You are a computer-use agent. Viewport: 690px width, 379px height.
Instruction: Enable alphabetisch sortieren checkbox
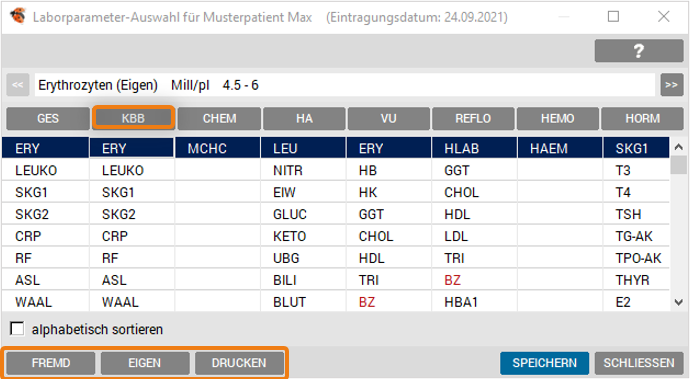17,328
